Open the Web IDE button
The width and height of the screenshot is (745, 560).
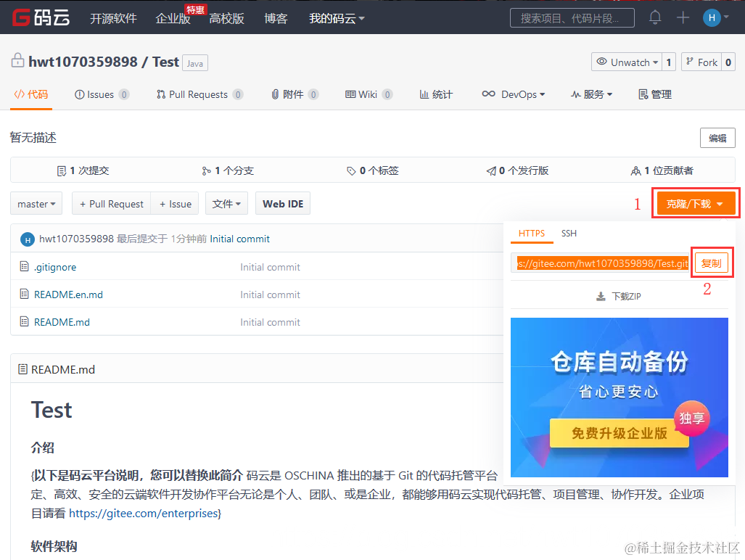[283, 204]
